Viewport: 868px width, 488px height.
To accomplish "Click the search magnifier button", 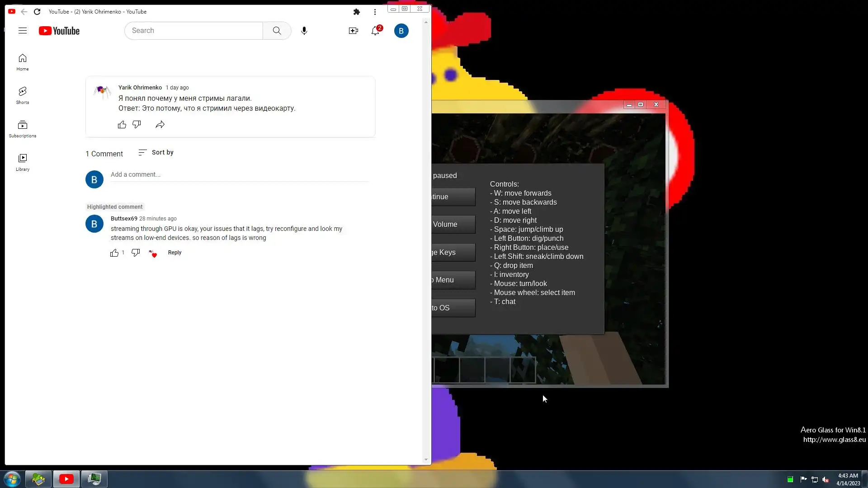I will pyautogui.click(x=277, y=31).
